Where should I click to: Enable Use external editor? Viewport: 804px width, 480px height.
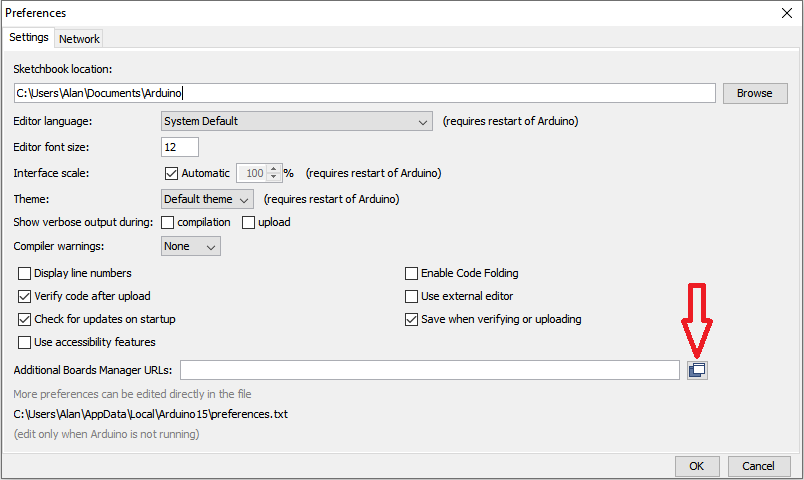411,296
